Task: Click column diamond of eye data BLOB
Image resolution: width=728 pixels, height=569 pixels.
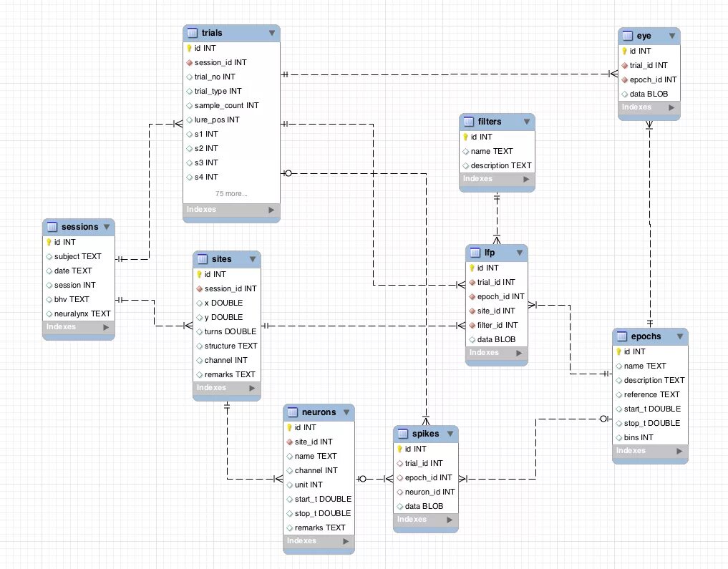Action: tap(624, 94)
